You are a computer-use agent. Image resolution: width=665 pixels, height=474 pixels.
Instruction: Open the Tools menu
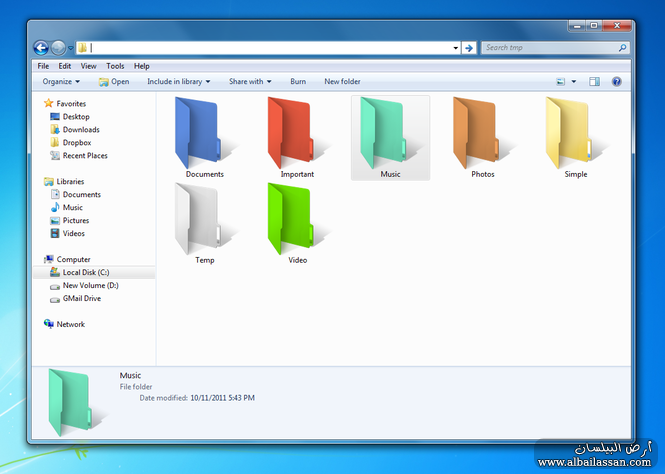[115, 66]
